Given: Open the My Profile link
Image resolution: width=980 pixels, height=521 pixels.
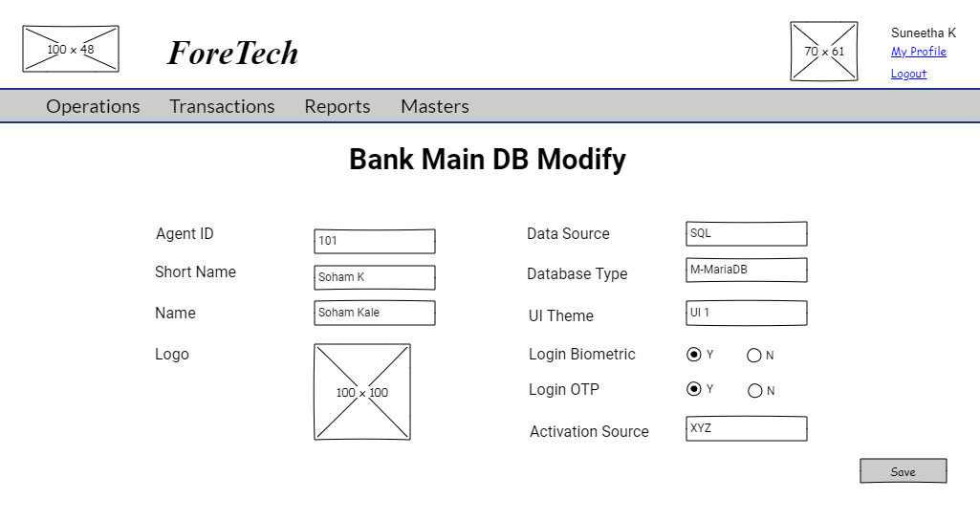Looking at the screenshot, I should tap(918, 52).
